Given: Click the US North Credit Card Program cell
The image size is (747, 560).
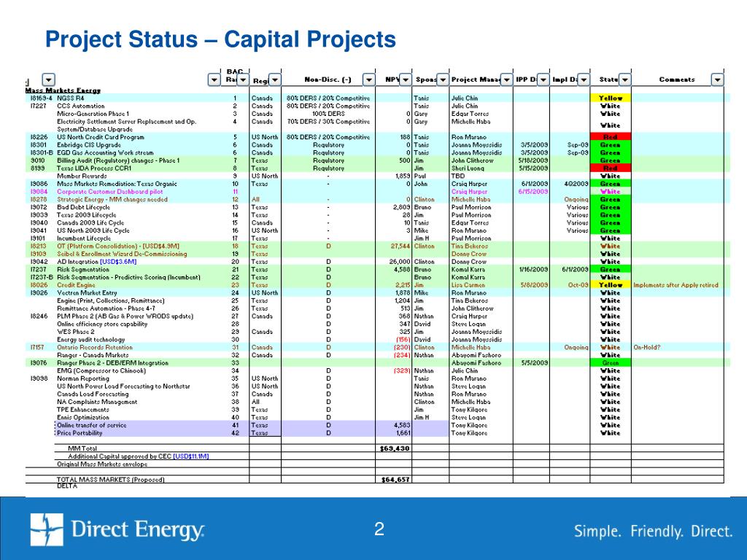Looking at the screenshot, I should click(101, 137).
